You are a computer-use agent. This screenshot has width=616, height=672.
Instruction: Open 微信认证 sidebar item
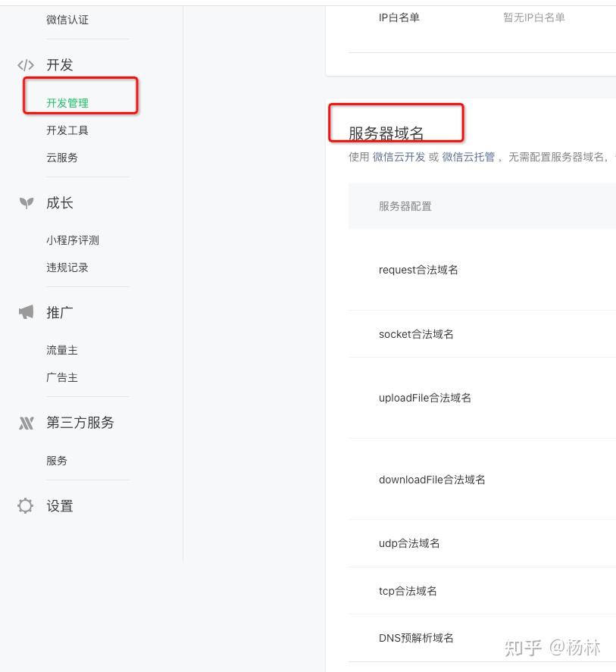67,20
